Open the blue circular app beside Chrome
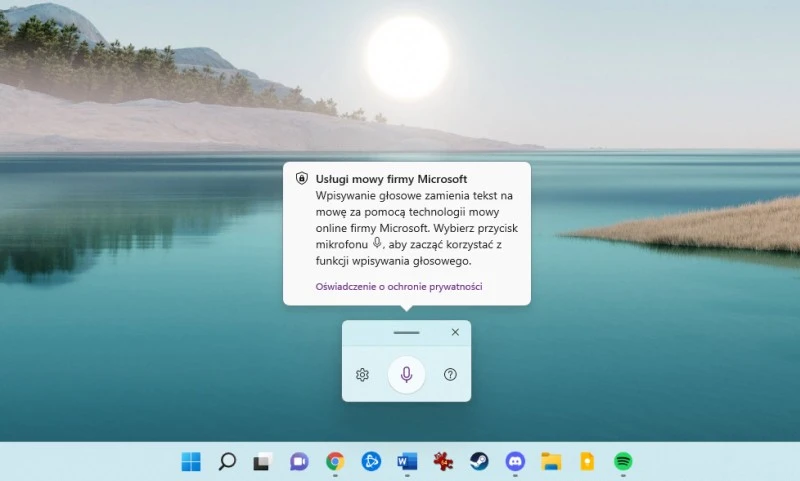 (x=371, y=461)
